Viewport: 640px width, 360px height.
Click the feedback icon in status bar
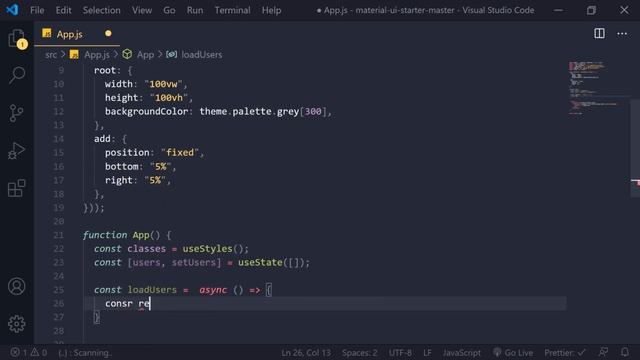[x=603, y=352]
